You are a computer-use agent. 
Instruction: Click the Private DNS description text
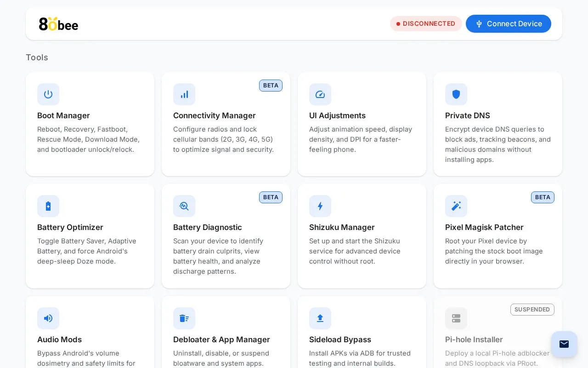498,144
